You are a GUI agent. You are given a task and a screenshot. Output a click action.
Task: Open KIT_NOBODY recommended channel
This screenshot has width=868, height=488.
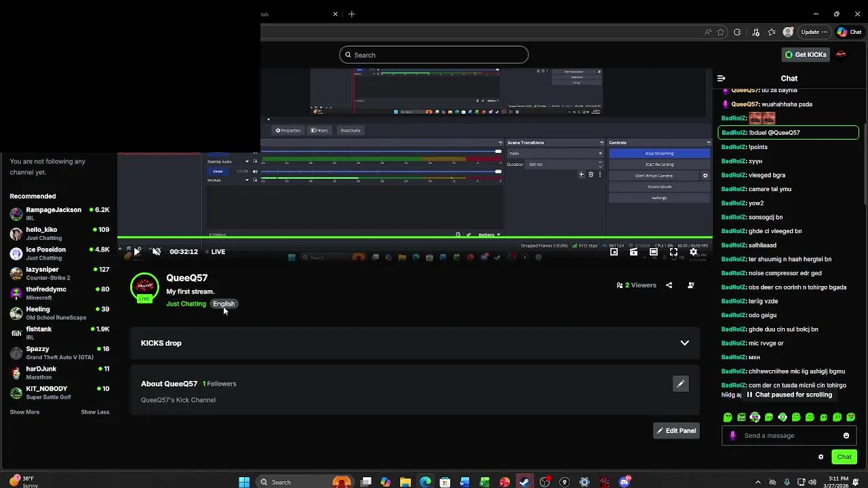pyautogui.click(x=60, y=392)
